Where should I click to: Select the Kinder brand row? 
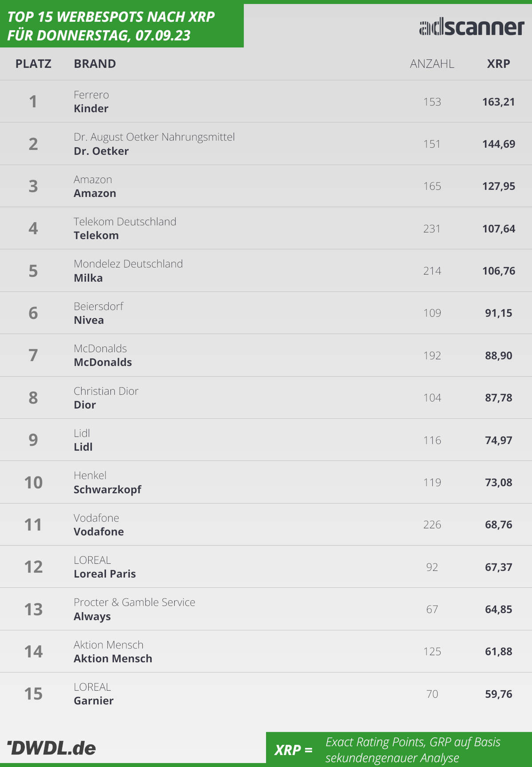[x=266, y=101]
